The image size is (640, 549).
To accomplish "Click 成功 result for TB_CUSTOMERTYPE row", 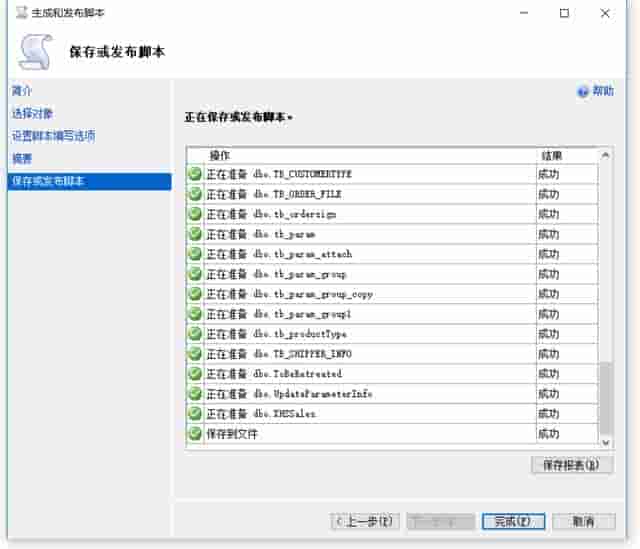I will pos(548,174).
